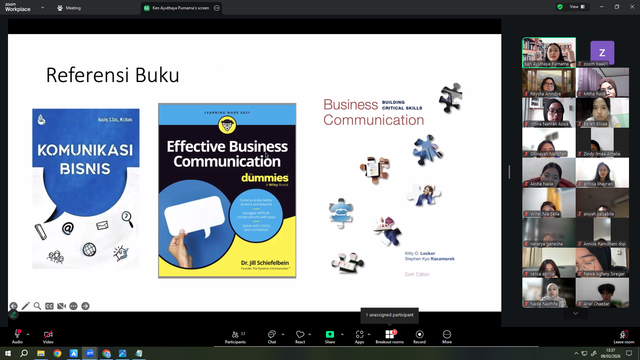Open the More options menu

[x=447, y=337]
